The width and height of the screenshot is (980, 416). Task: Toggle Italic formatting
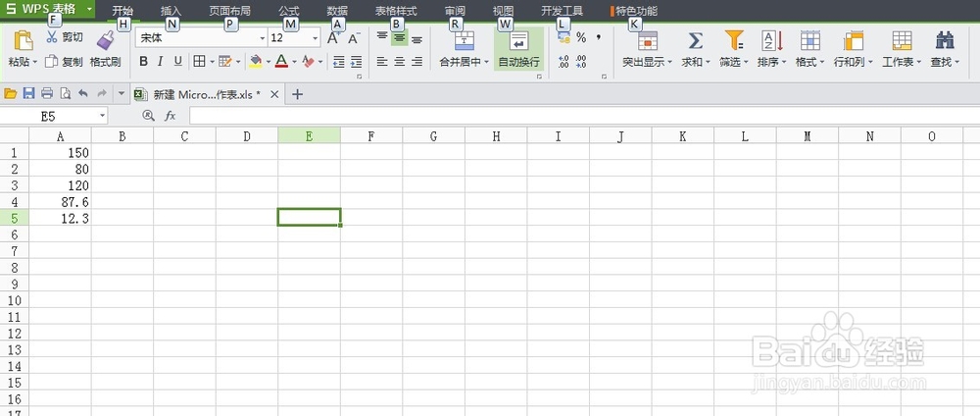[161, 61]
